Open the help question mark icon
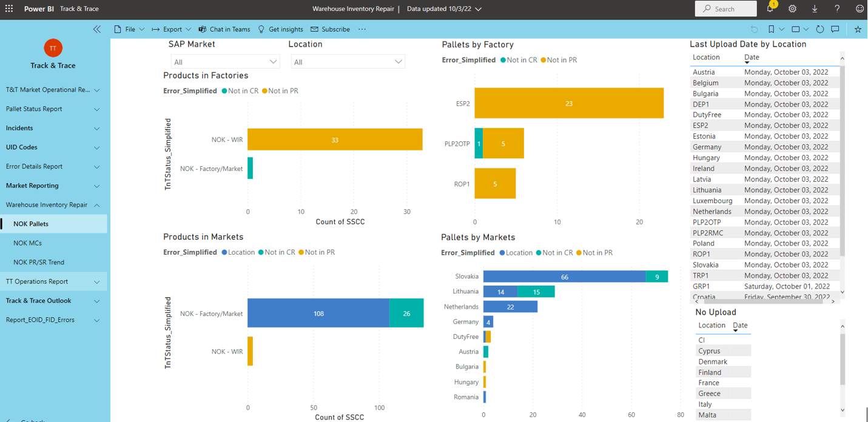This screenshot has width=868, height=422. click(x=837, y=9)
